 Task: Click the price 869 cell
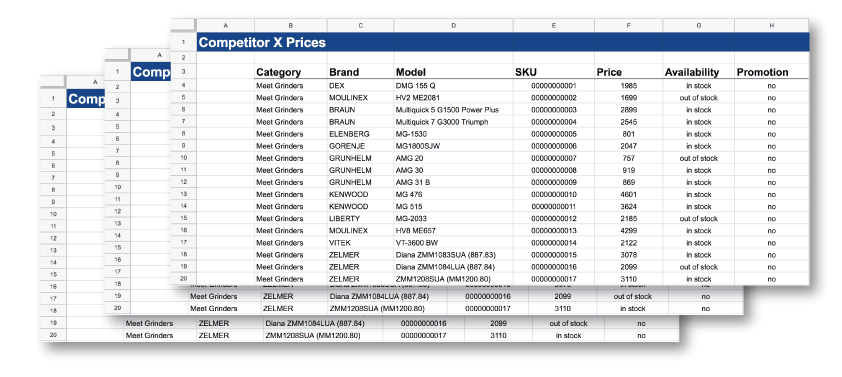628,183
